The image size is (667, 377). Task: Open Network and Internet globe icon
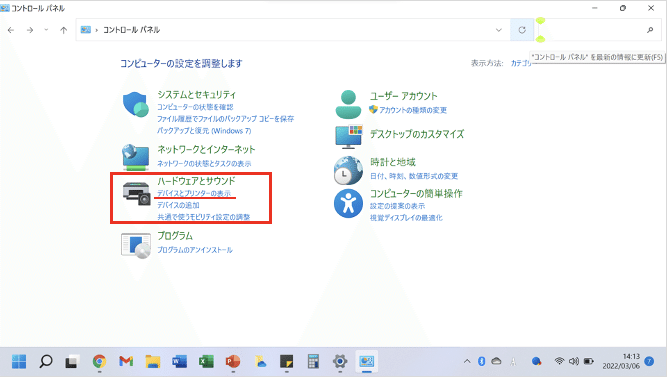pos(135,157)
